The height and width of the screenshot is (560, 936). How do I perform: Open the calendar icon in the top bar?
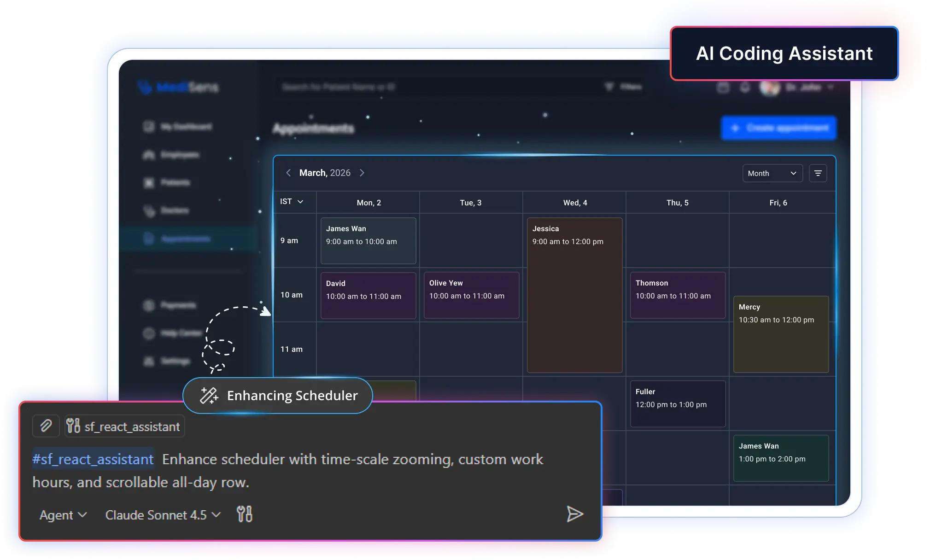[x=723, y=87]
